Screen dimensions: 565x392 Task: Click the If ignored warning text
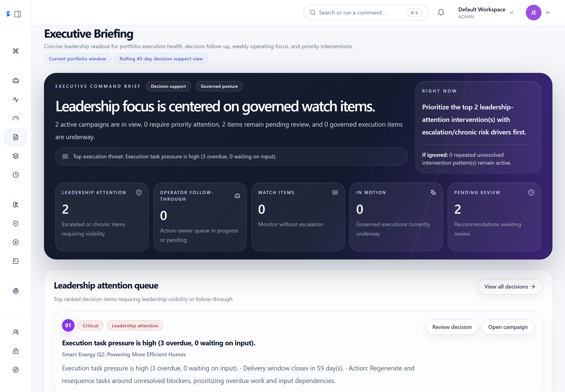pos(466,159)
